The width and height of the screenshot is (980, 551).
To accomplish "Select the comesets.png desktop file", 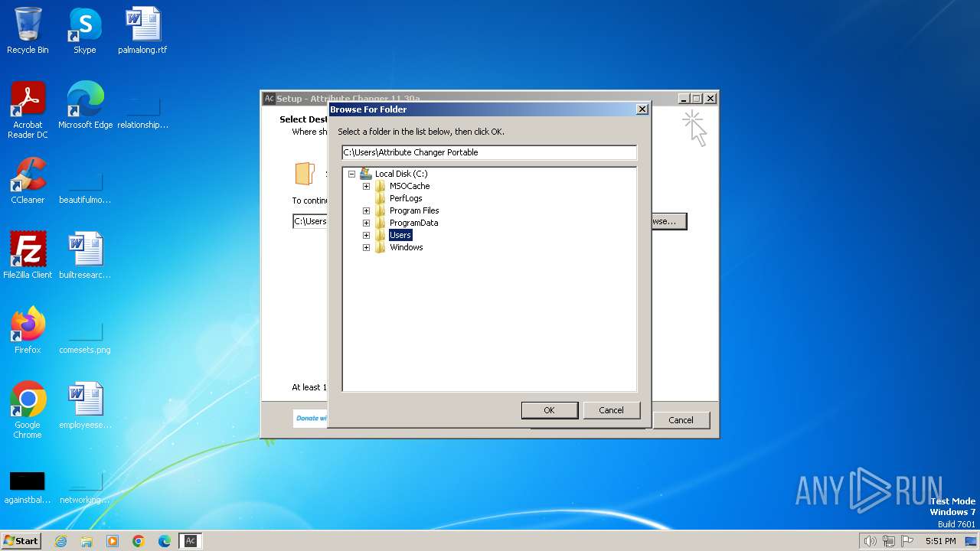I will point(85,338).
